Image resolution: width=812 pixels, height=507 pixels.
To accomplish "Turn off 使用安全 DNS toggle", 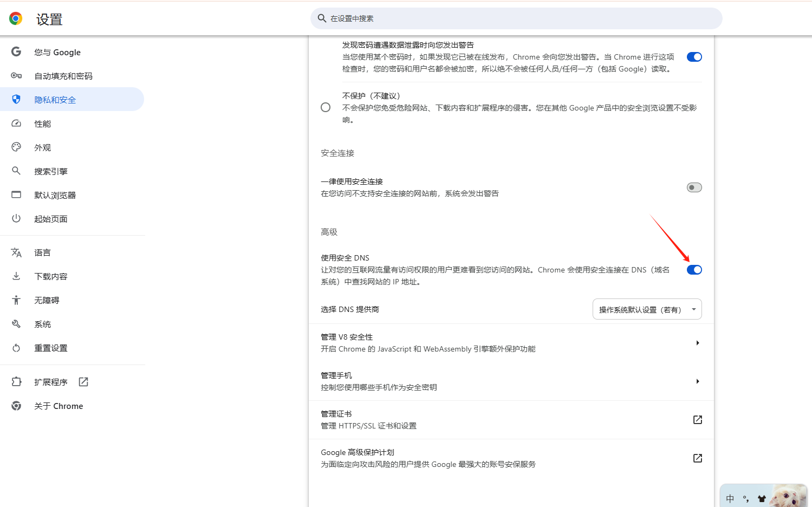I will [694, 270].
